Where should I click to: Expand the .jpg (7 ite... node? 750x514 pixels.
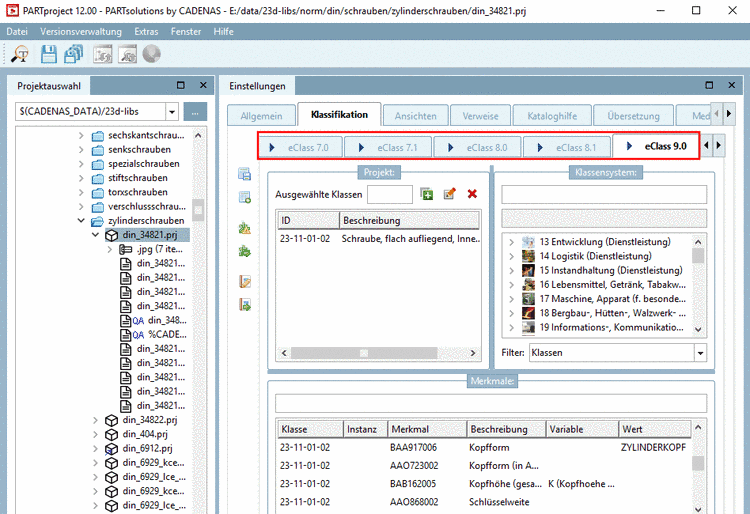tap(110, 250)
